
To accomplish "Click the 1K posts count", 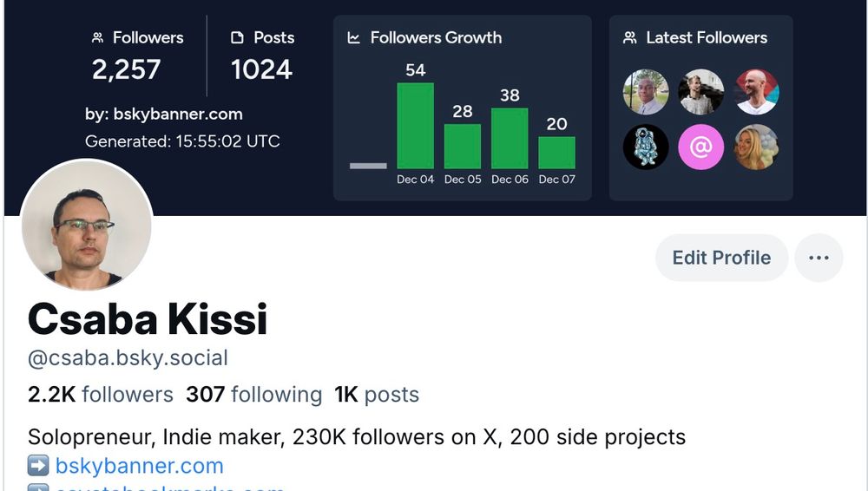I will point(377,395).
